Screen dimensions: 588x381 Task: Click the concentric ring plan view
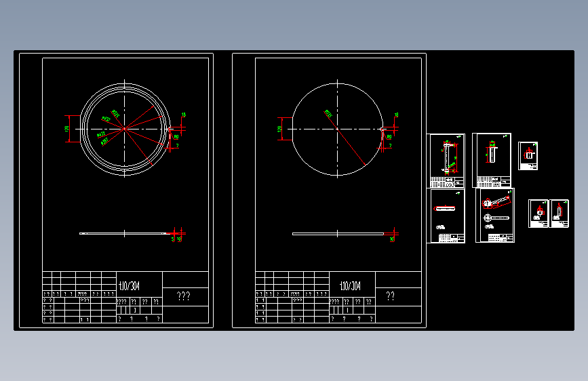125,129
